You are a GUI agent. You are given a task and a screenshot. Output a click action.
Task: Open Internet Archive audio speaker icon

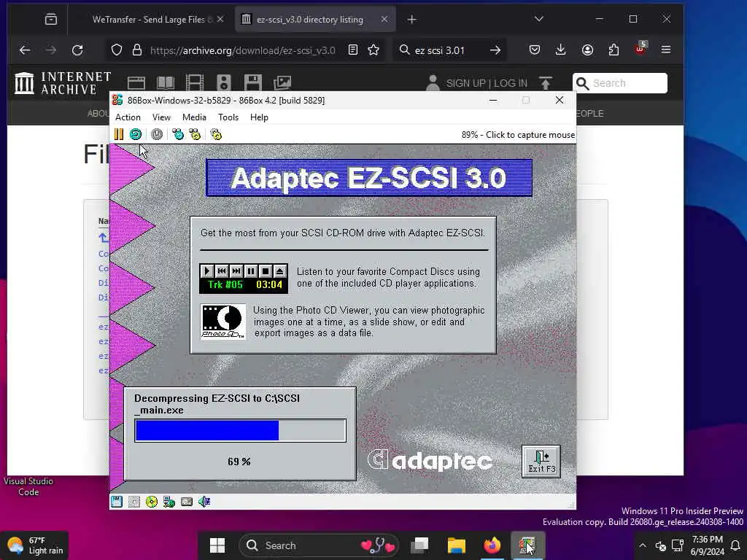click(224, 83)
